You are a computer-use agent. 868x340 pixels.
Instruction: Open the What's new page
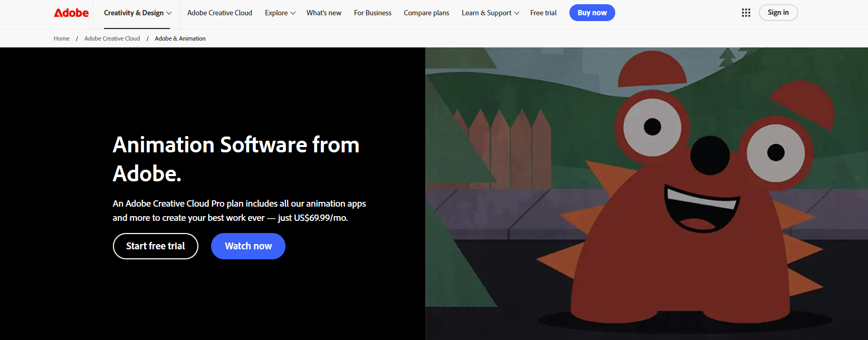tap(323, 13)
